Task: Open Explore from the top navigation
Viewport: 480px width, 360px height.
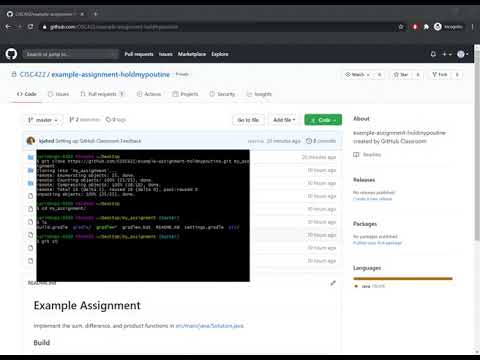Action: point(220,54)
